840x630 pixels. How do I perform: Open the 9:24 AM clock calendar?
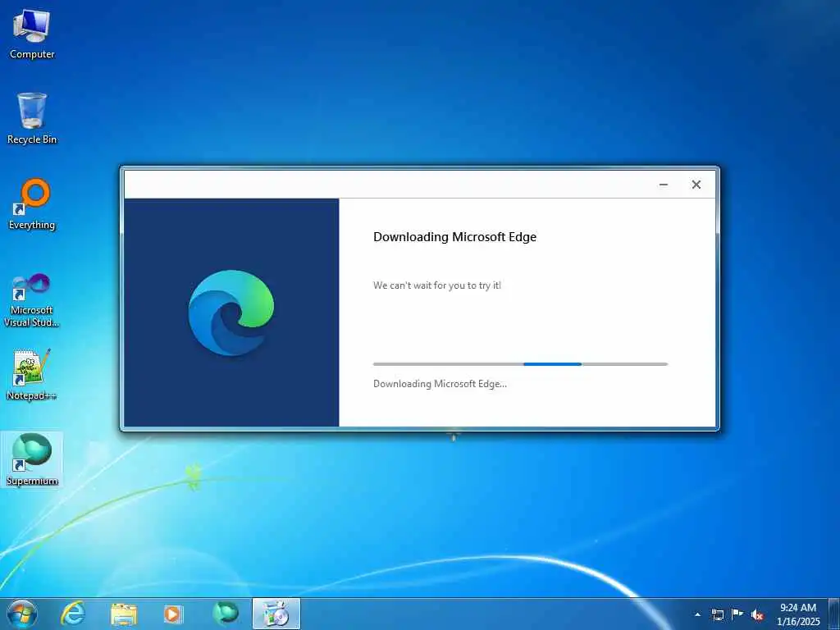[x=797, y=614]
